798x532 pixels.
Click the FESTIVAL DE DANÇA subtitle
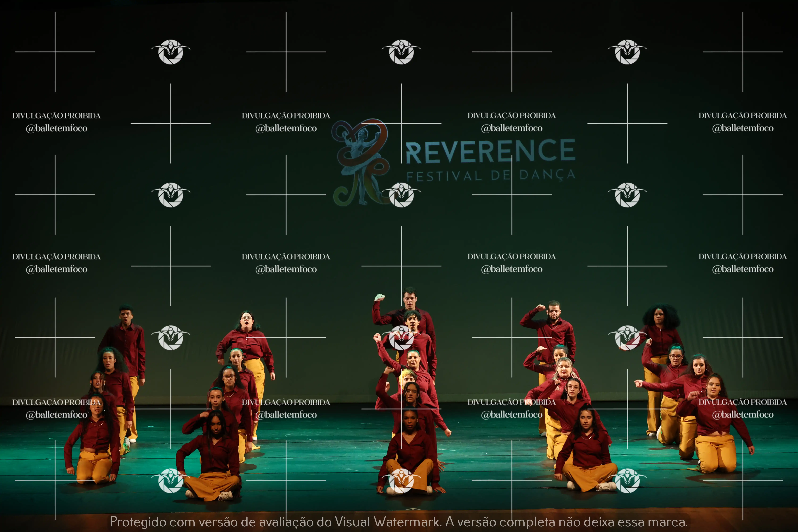click(491, 175)
